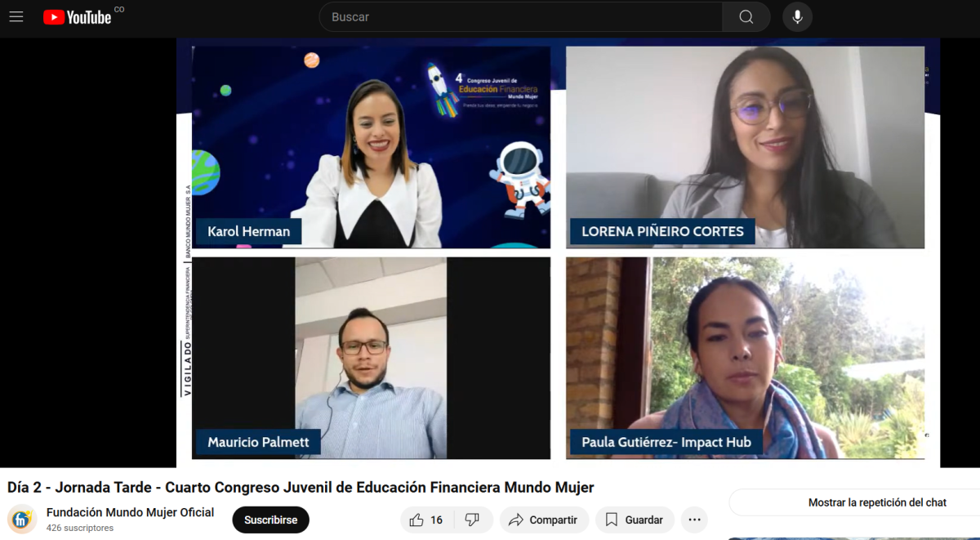Click Paula Gutiérrez Impact Hub tile
Screen dimensions: 980x540
coord(745,358)
